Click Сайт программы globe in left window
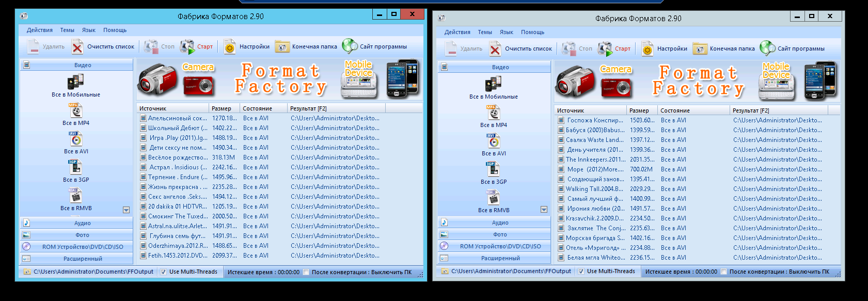The height and width of the screenshot is (301, 868). (x=350, y=46)
